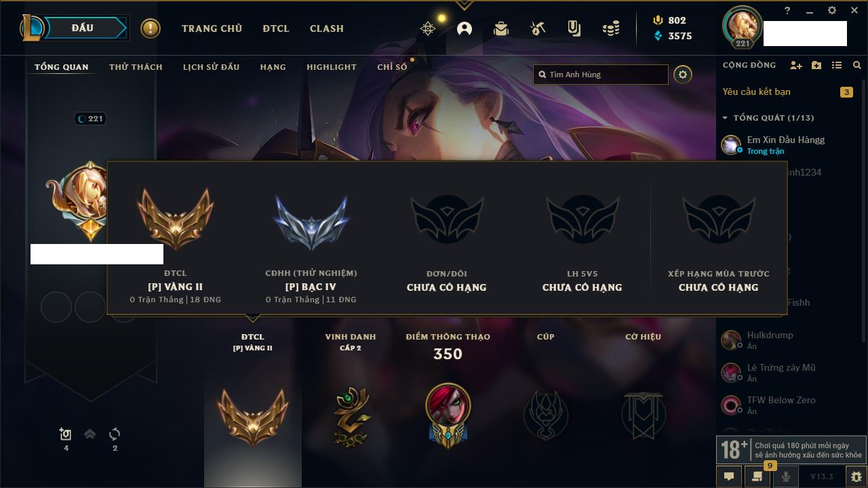
Task: Open the Loot icon in top bar
Action: [x=574, y=28]
